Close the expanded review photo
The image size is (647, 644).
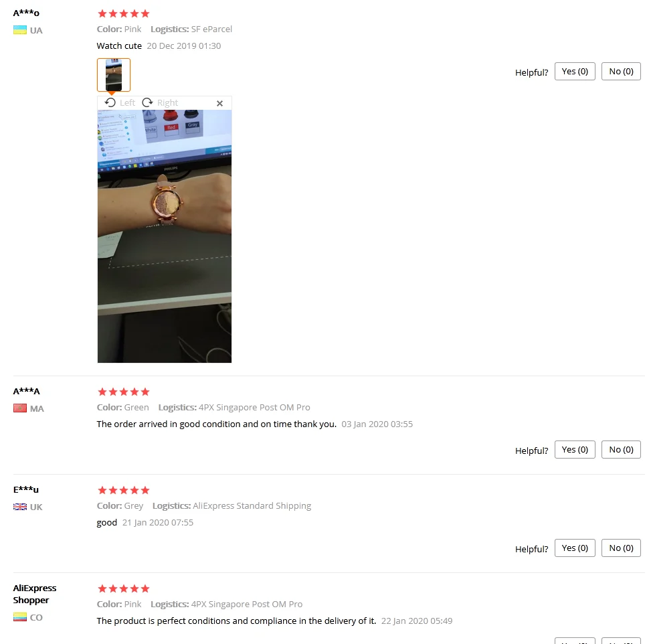pyautogui.click(x=220, y=103)
